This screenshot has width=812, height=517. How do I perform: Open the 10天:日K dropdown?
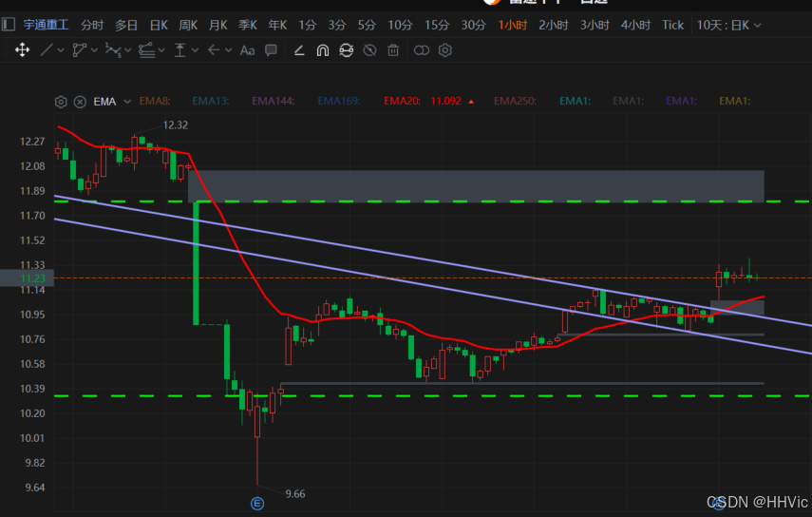click(x=728, y=25)
